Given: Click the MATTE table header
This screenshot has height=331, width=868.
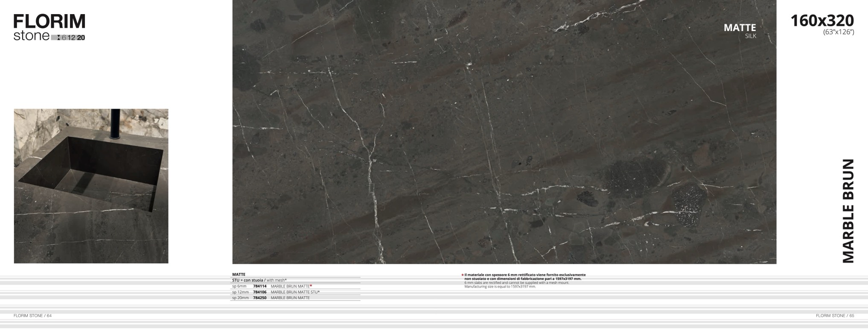Looking at the screenshot, I should pyautogui.click(x=239, y=275).
